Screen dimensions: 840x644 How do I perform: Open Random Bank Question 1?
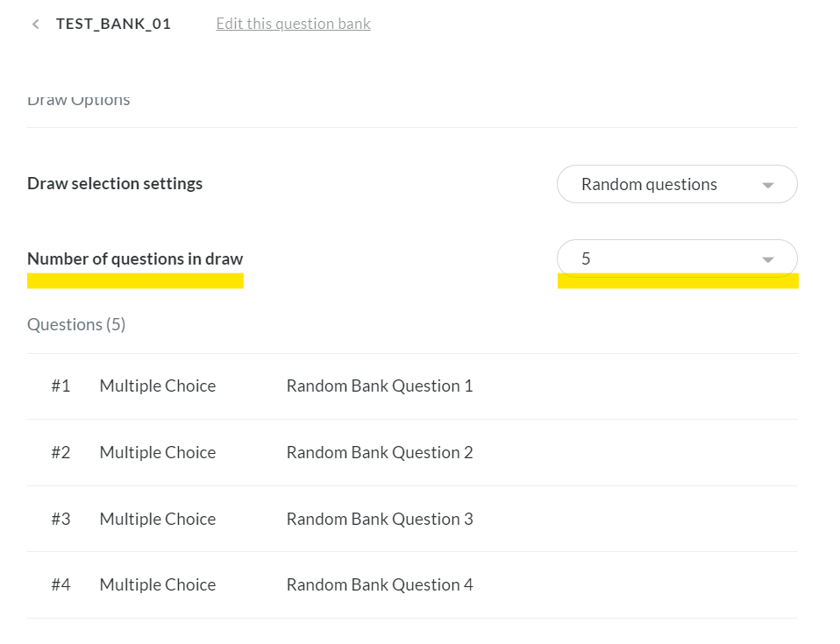point(379,386)
